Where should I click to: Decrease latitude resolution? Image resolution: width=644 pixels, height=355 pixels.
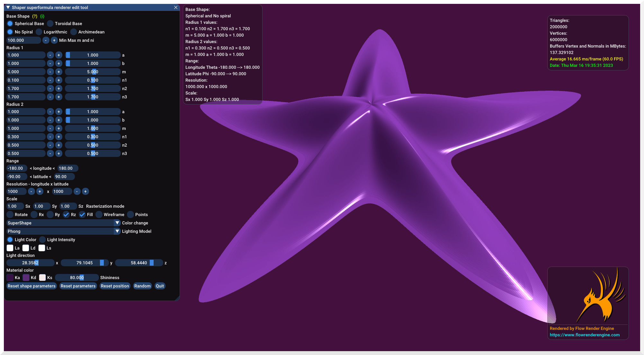coord(77,191)
